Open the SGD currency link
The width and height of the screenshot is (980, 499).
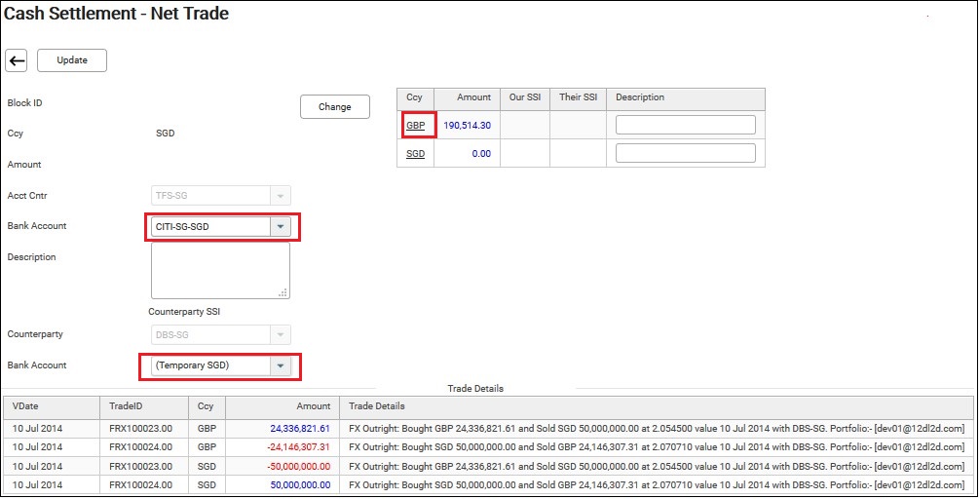pyautogui.click(x=416, y=153)
